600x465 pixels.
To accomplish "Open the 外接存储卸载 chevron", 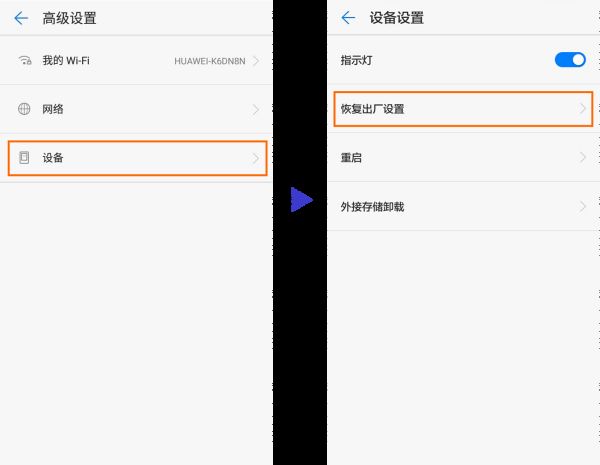I will pyautogui.click(x=583, y=206).
